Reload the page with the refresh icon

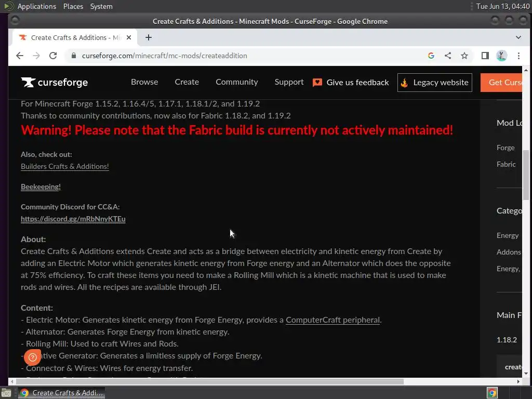coord(53,56)
